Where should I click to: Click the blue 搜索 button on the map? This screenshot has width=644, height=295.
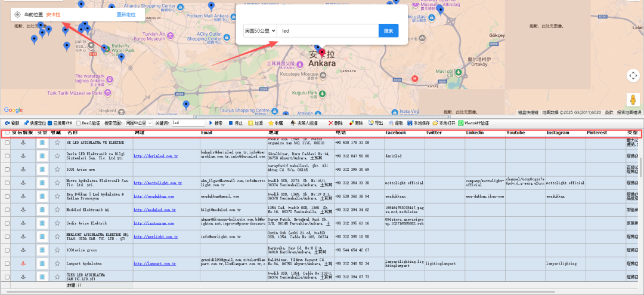(x=388, y=31)
